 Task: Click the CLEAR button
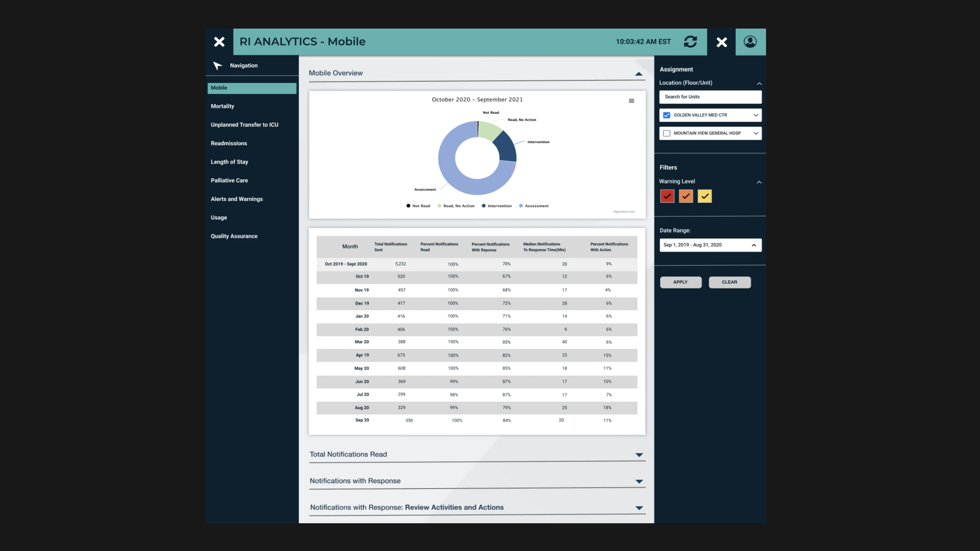[730, 282]
